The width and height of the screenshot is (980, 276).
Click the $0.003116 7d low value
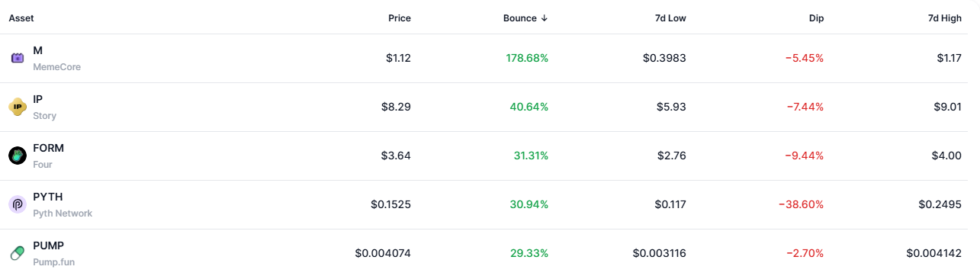click(659, 253)
